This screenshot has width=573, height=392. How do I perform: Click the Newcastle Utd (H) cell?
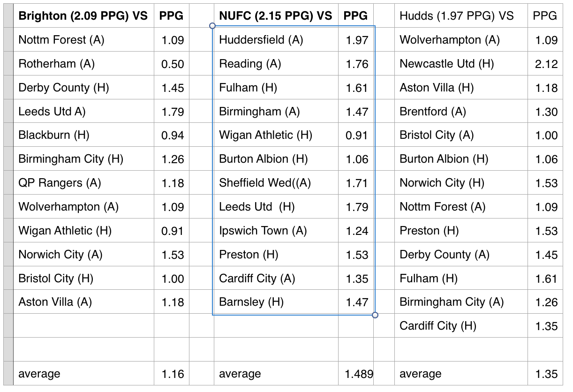point(461,64)
